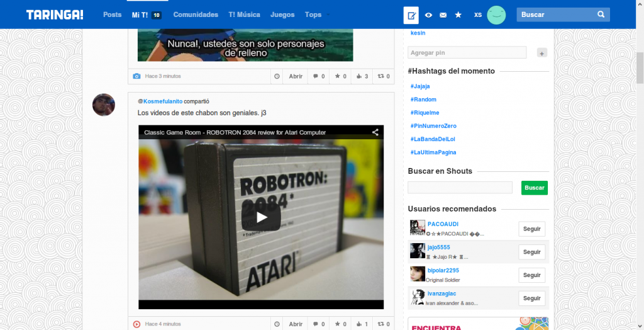The height and width of the screenshot is (330, 644).
Task: Open hashtag #LaBandaDelLol
Action: pyautogui.click(x=433, y=139)
